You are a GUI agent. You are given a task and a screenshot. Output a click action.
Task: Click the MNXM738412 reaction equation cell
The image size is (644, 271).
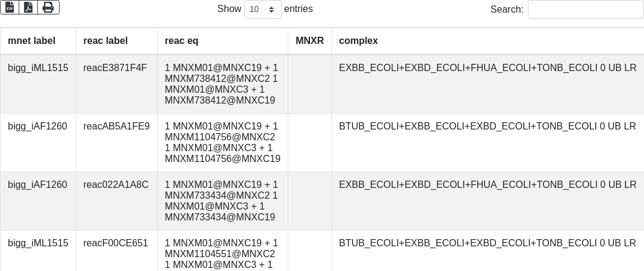[x=221, y=84]
